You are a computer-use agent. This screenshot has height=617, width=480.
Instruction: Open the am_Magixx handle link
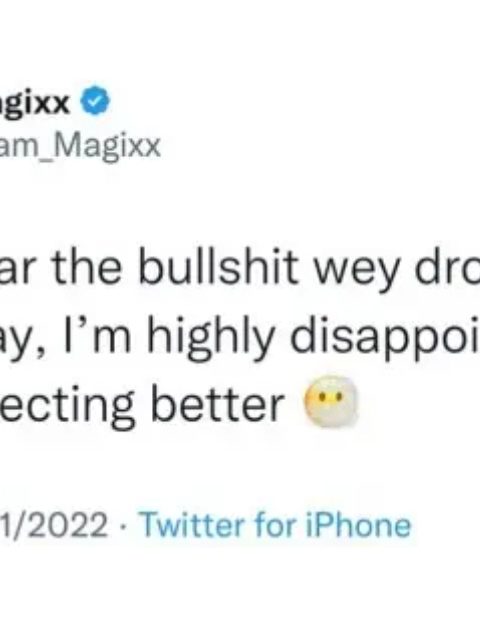80,148
